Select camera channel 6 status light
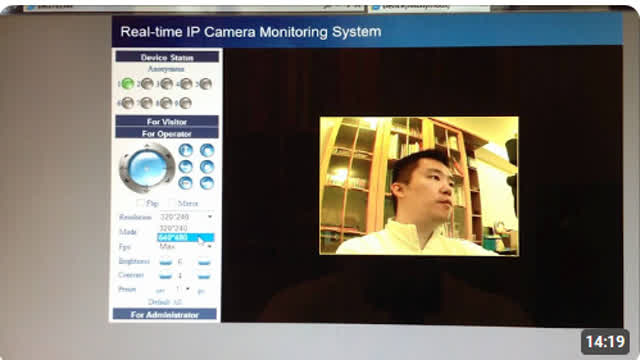The height and width of the screenshot is (360, 640). (128, 103)
